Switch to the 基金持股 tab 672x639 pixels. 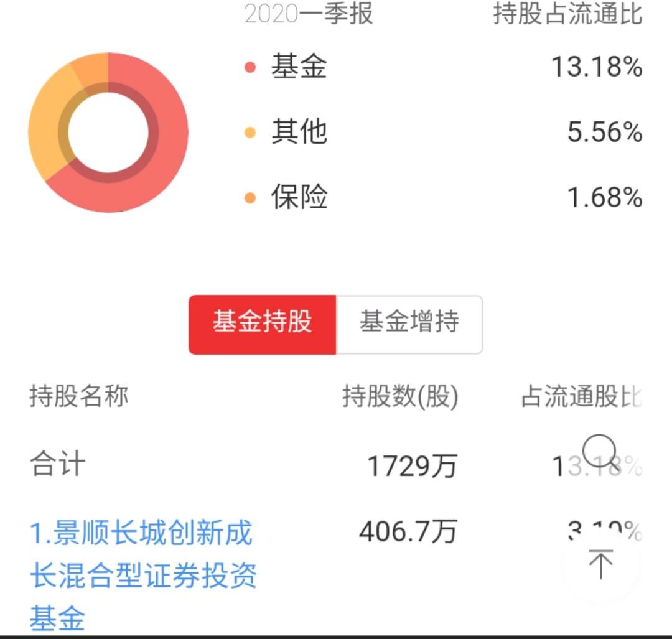[263, 324]
